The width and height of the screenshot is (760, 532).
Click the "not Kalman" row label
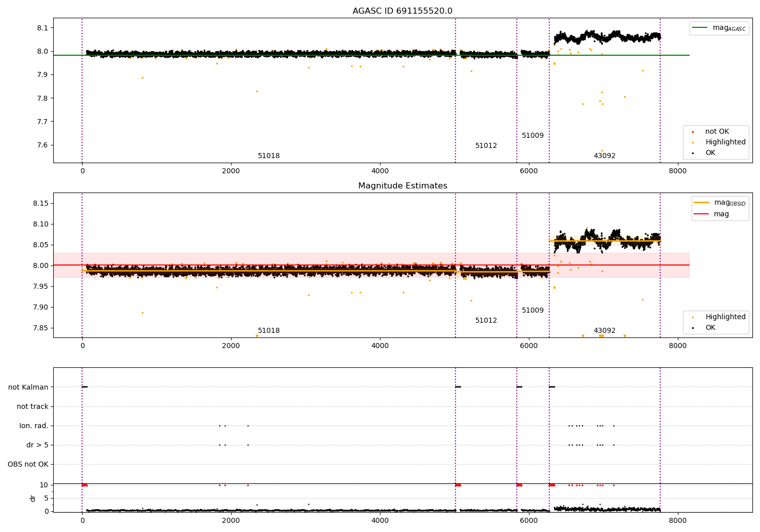[28, 387]
